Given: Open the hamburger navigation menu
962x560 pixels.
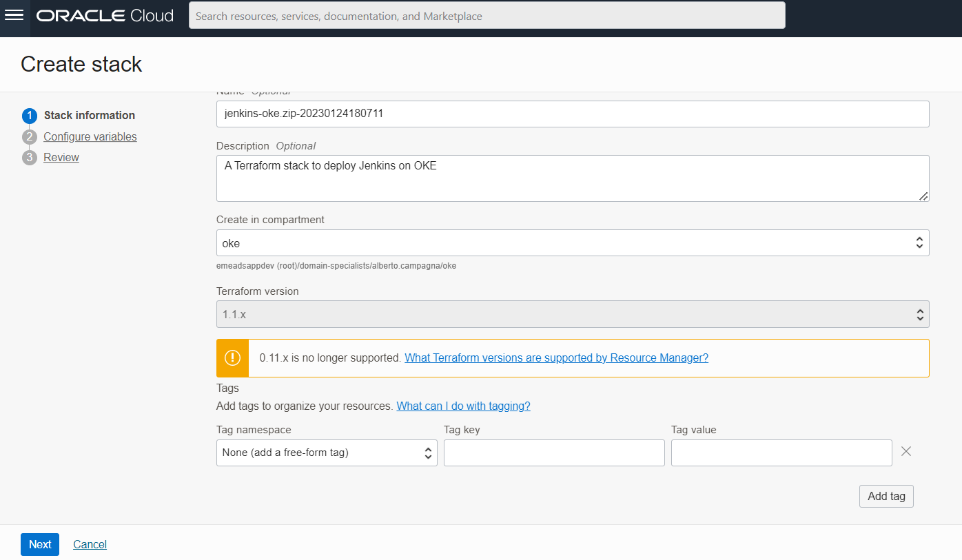Looking at the screenshot, I should tap(14, 16).
